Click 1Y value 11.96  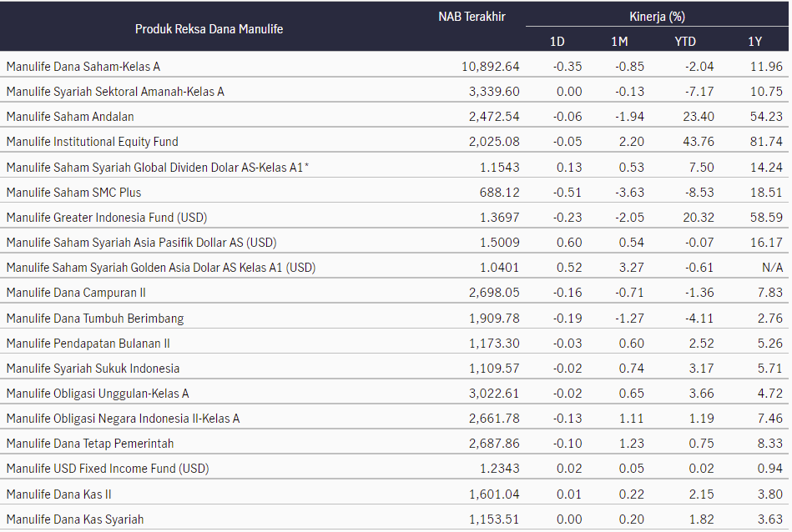coord(766,67)
